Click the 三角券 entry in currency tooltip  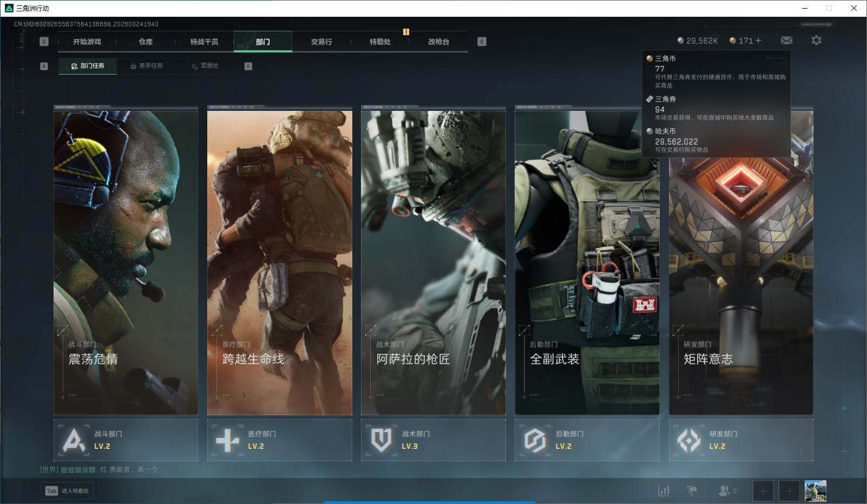[715, 108]
